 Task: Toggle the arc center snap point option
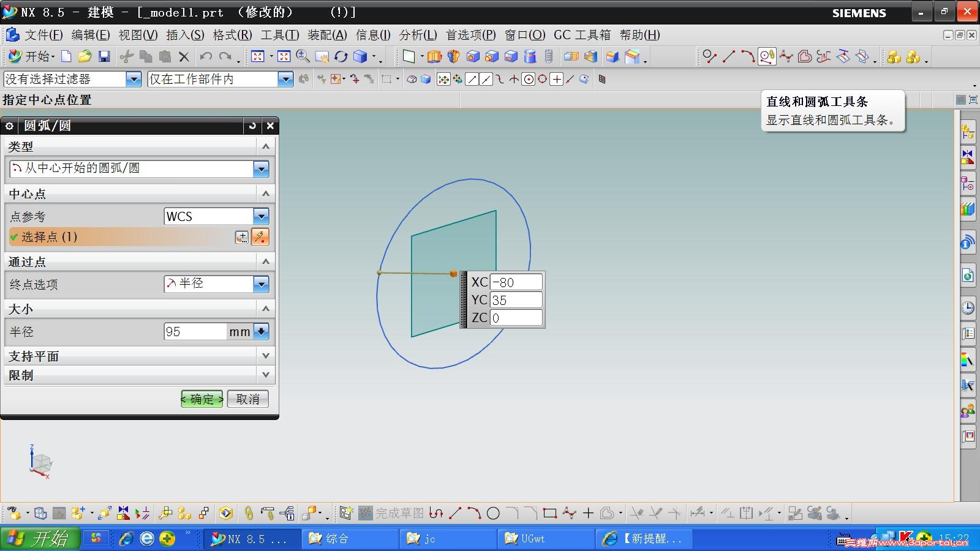528,79
